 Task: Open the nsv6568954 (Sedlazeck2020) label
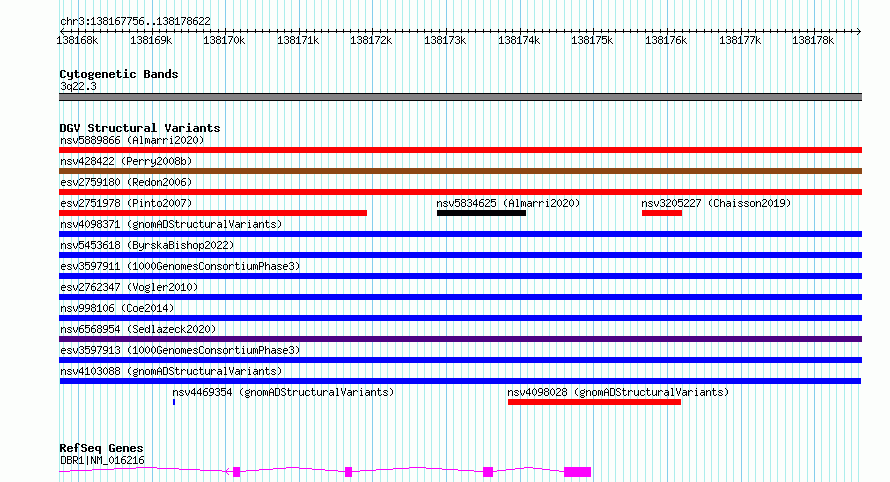tap(138, 329)
